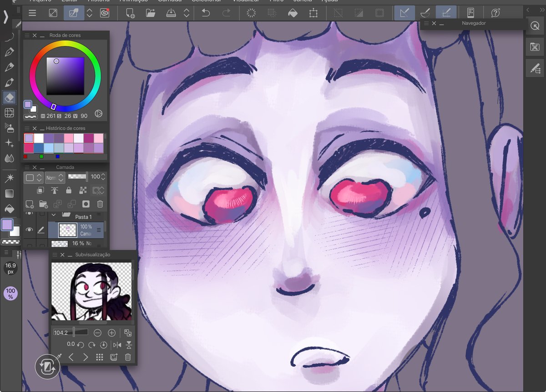Fit Subvisualização image to panel
Screen dimensions: 546x392
[x=128, y=332]
